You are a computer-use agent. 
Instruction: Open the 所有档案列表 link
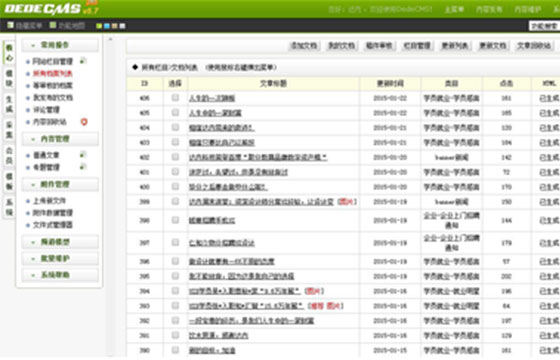(53, 74)
